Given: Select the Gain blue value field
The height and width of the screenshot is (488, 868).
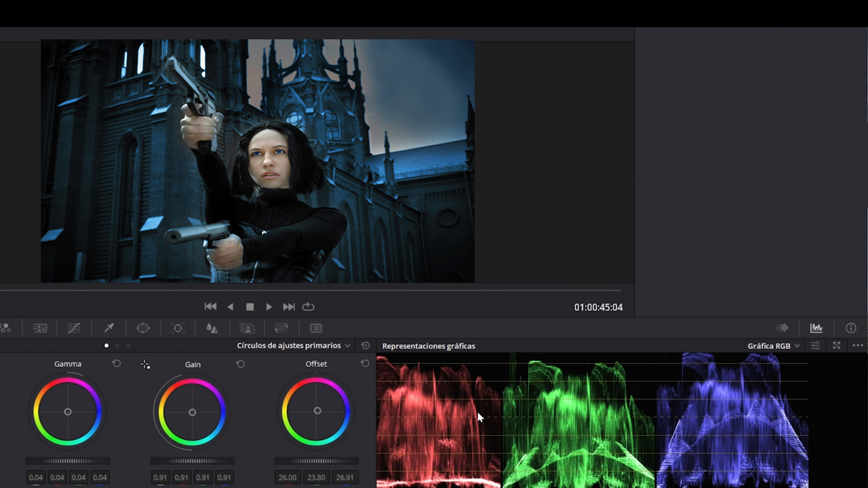Looking at the screenshot, I should pyautogui.click(x=224, y=477).
